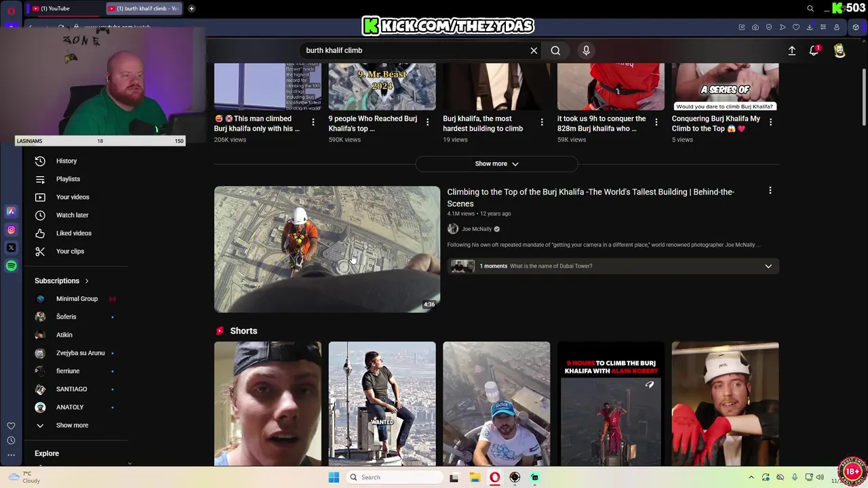Viewport: 868px width, 488px height.
Task: Open 'Climbing to the Top of the Burj Khalifa' title
Action: tap(591, 198)
